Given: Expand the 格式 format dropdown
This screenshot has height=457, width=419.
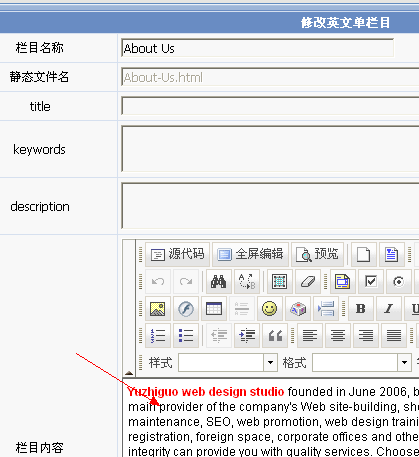Looking at the screenshot, I should [404, 362].
